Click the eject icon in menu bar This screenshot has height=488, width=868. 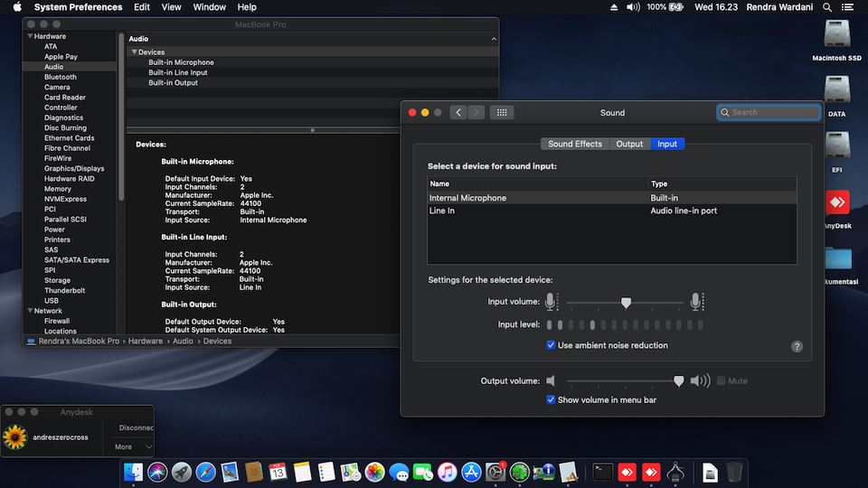pos(614,7)
